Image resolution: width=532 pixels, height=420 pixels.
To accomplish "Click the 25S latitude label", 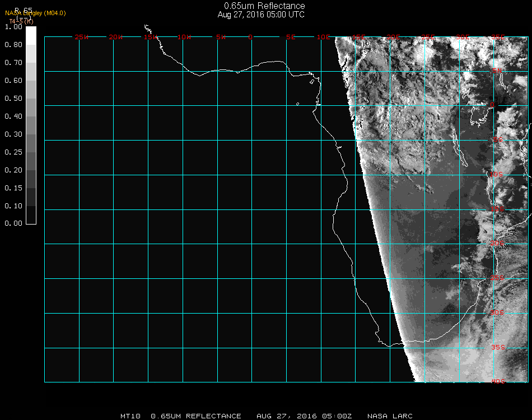I will pyautogui.click(x=497, y=278).
